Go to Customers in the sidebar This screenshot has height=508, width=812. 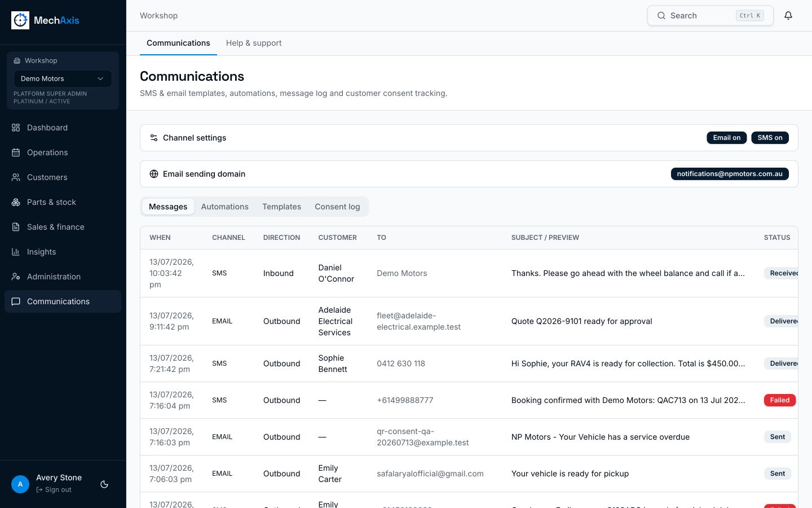[63, 177]
